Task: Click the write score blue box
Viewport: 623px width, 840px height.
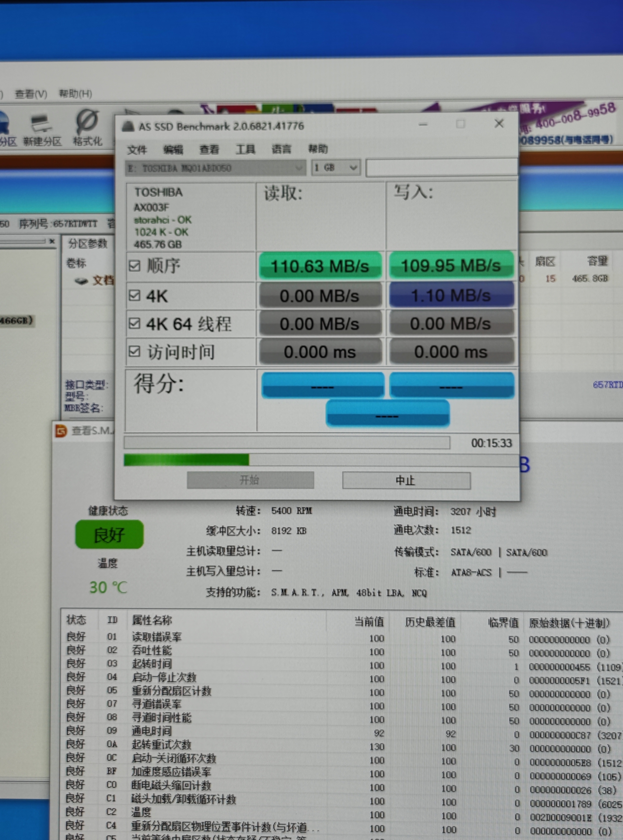Action: pyautogui.click(x=452, y=385)
